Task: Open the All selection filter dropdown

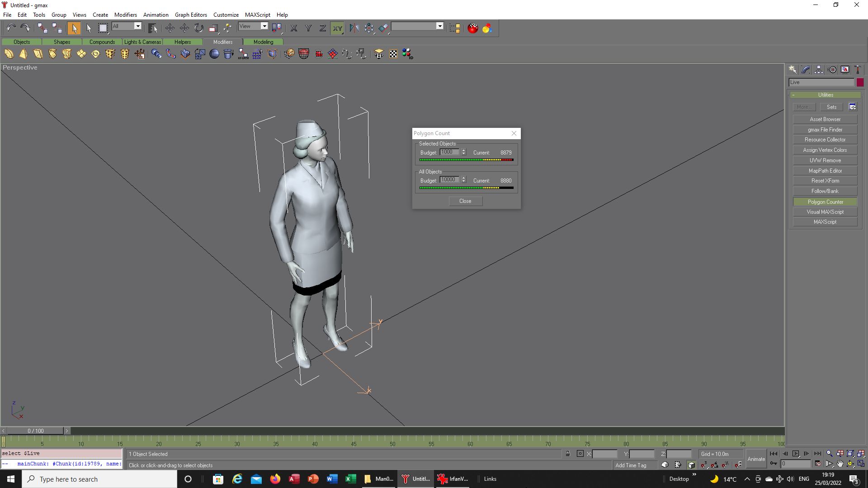Action: pos(127,26)
